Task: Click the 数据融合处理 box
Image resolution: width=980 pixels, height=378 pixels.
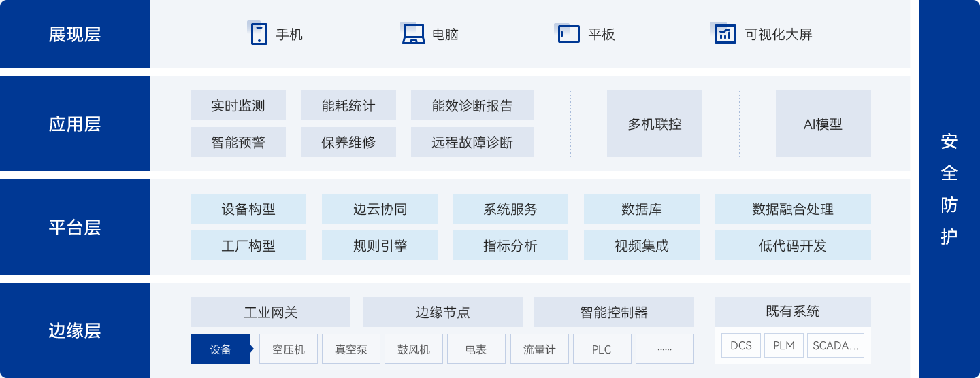Action: pyautogui.click(x=792, y=209)
